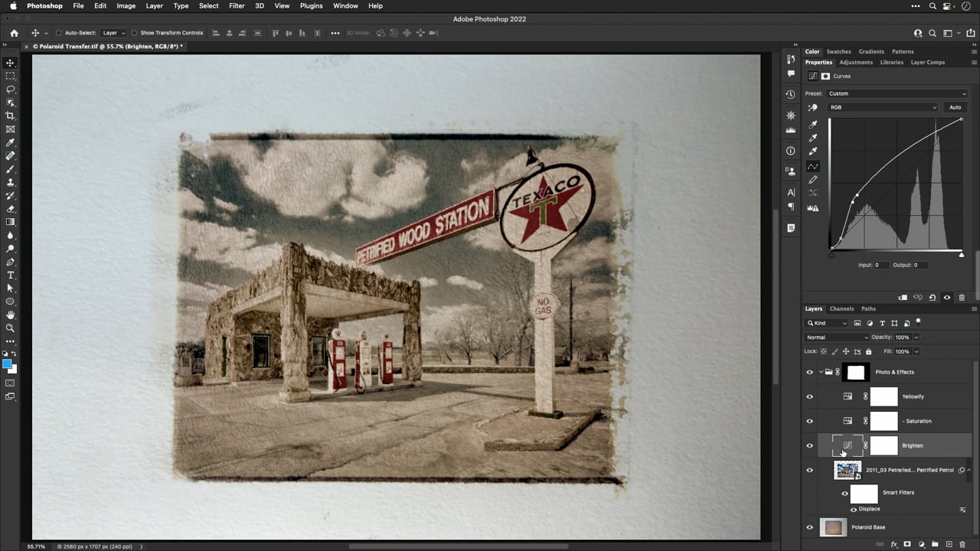980x551 pixels.
Task: Click the black point slider under histogram
Action: point(831,254)
